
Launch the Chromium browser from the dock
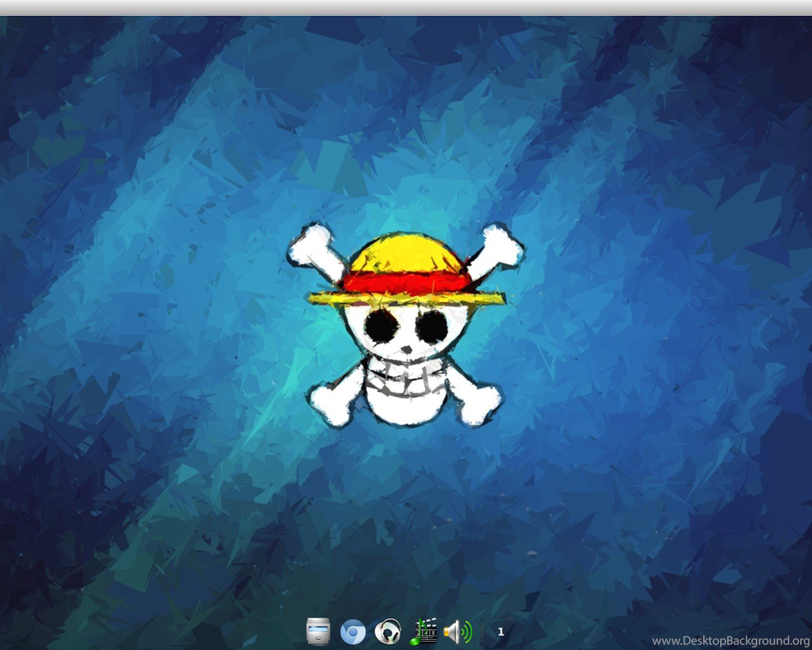(x=353, y=632)
